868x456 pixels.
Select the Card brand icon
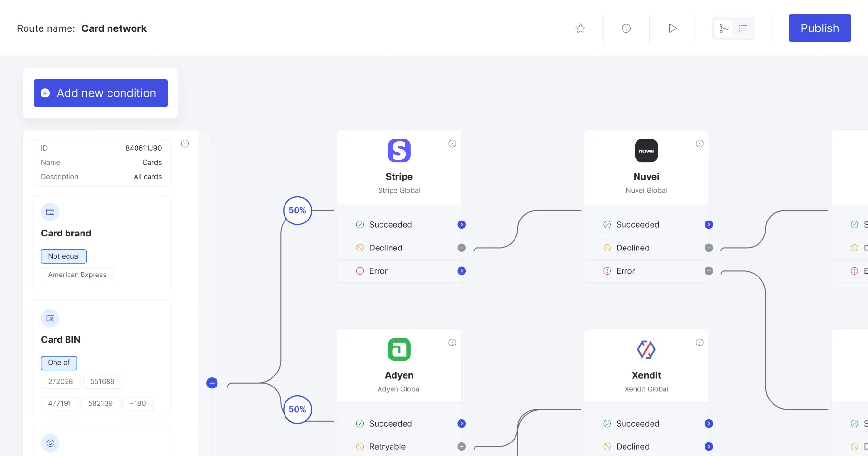click(50, 212)
